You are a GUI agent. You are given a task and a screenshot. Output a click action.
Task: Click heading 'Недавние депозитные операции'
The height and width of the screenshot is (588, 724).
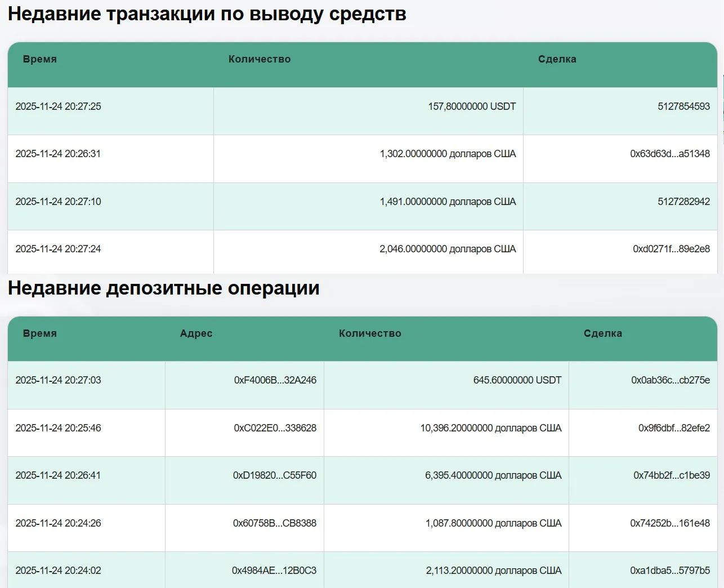(x=164, y=288)
